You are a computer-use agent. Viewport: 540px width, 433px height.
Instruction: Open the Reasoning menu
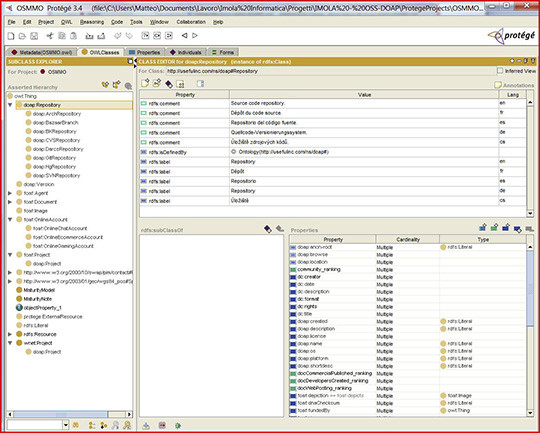pyautogui.click(x=92, y=22)
